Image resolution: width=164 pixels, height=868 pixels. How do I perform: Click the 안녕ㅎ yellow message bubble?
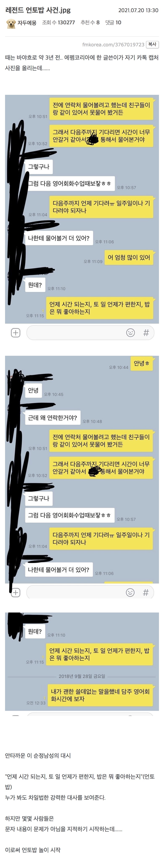click(141, 363)
